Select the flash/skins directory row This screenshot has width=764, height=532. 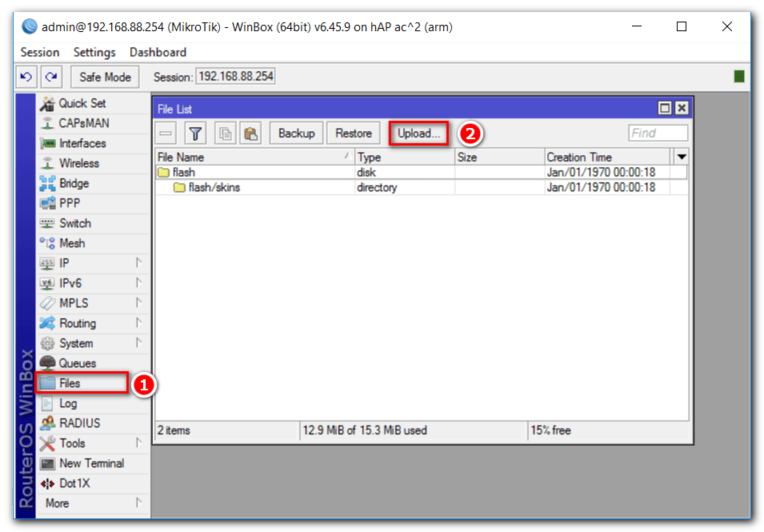pos(214,188)
